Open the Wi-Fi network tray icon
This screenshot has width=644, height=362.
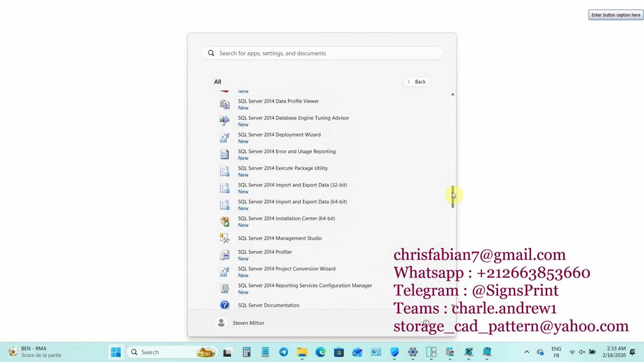(572, 352)
